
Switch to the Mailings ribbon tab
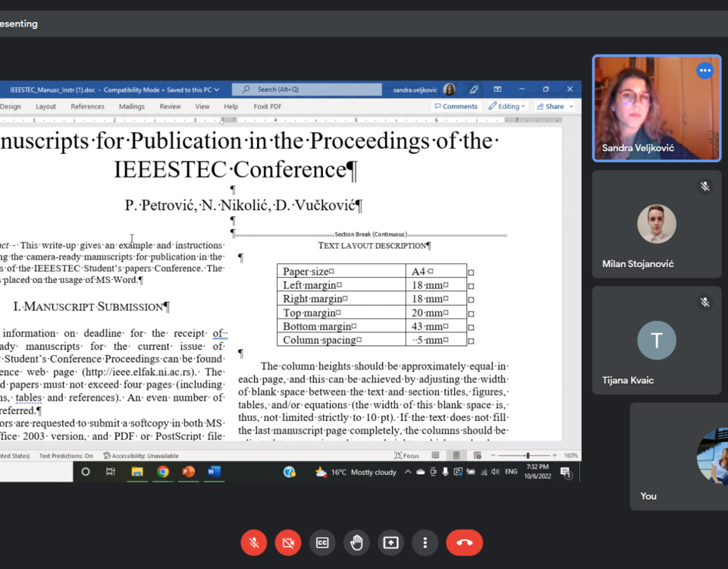[x=131, y=107]
